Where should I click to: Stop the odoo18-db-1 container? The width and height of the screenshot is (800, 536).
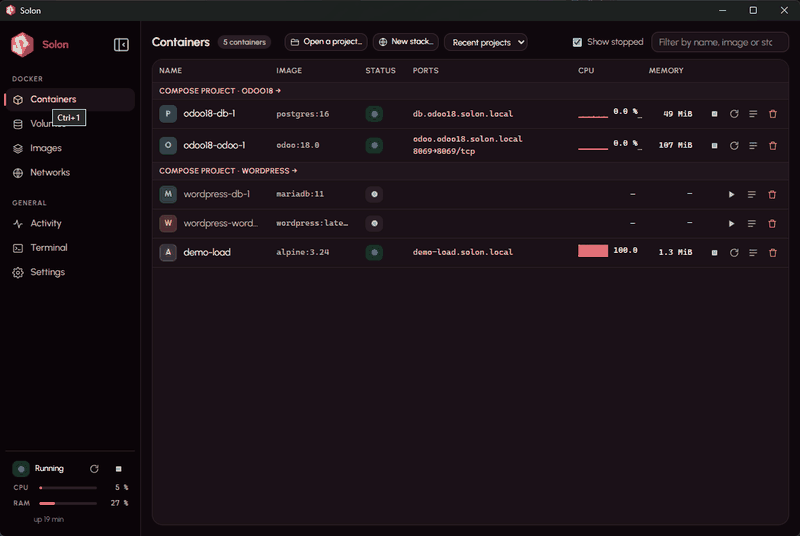(x=714, y=114)
